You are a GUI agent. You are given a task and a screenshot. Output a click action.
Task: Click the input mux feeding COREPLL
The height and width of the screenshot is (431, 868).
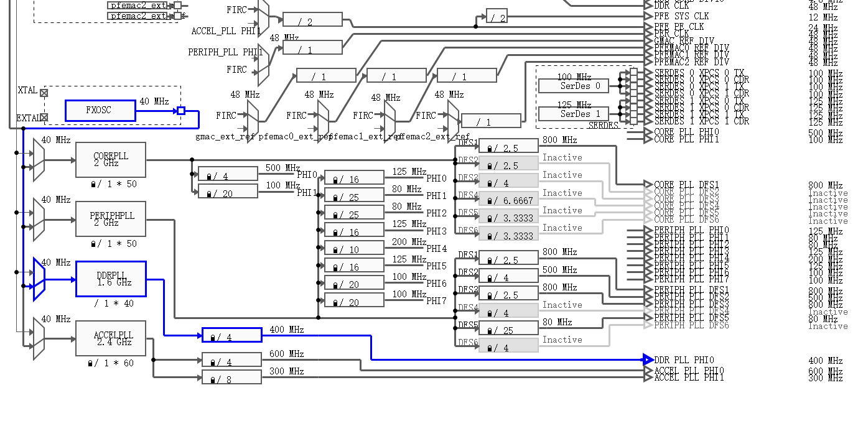tap(39, 160)
